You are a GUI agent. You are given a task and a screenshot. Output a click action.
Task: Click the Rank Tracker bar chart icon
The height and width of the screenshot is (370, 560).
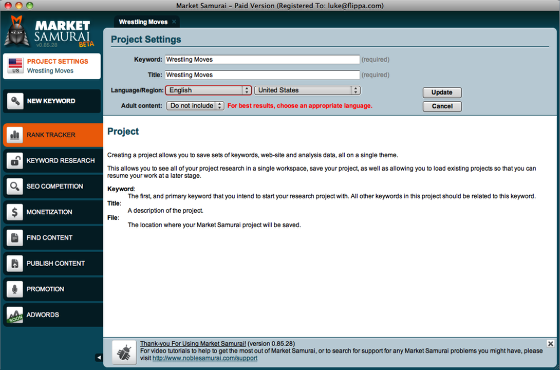[x=15, y=135]
